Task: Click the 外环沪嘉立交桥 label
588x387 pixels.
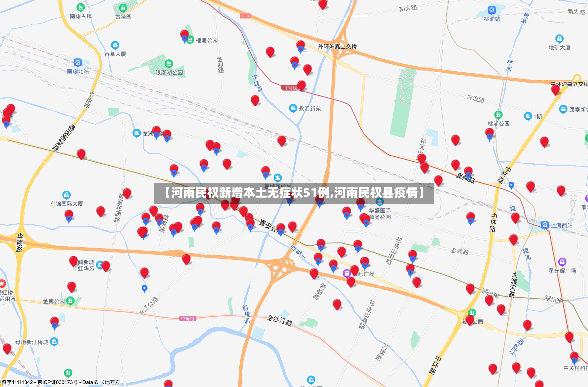Action: (x=337, y=47)
